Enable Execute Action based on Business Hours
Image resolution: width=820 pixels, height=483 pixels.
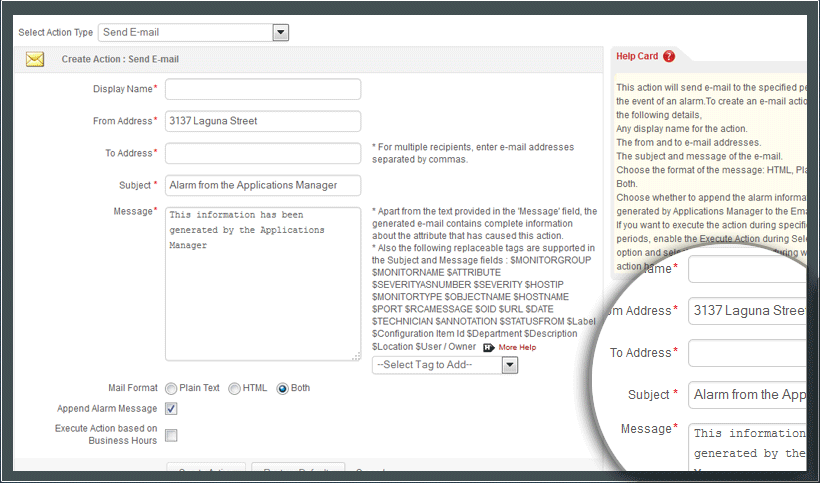(171, 435)
